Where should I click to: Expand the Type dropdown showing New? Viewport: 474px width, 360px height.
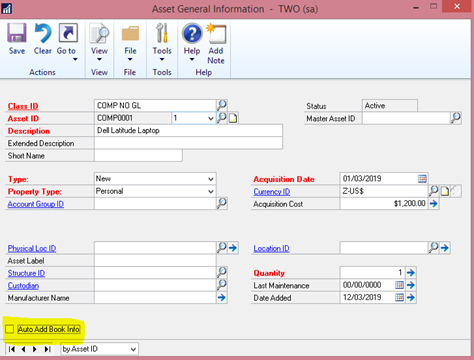click(x=211, y=179)
